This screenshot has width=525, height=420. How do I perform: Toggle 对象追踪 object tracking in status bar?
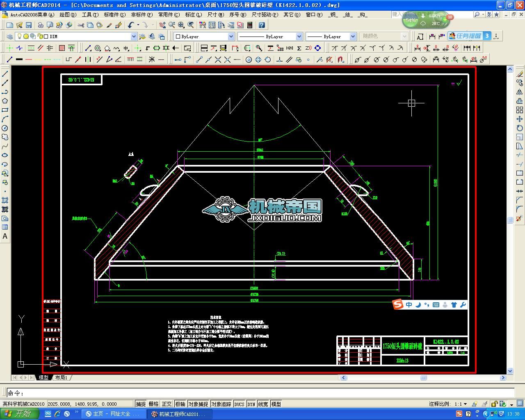coord(221,404)
